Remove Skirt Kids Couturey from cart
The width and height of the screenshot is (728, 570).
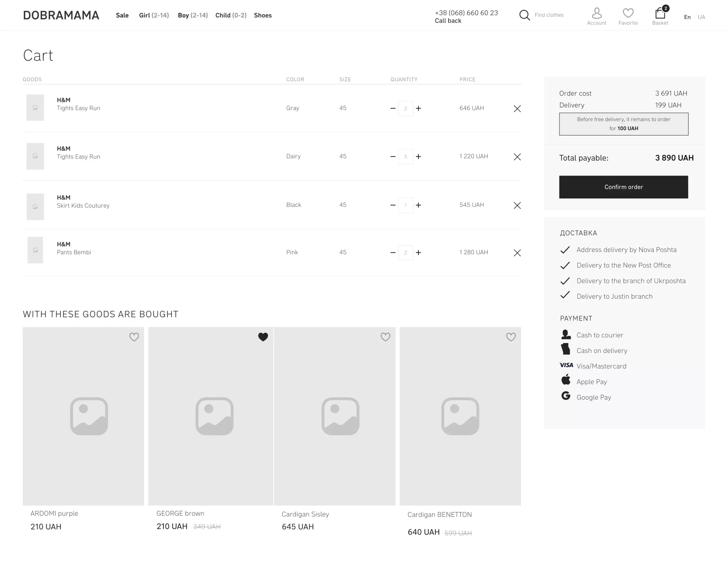coord(517,205)
